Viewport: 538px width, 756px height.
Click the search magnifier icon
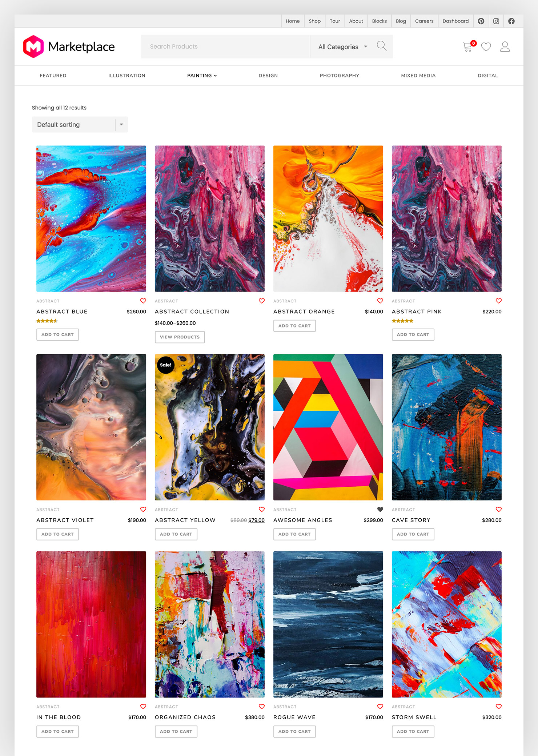coord(382,46)
